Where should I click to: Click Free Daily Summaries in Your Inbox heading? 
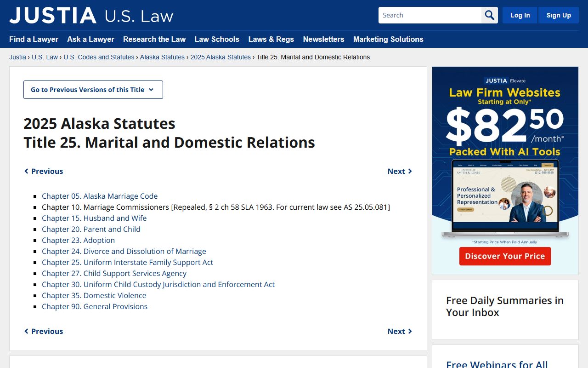(505, 306)
